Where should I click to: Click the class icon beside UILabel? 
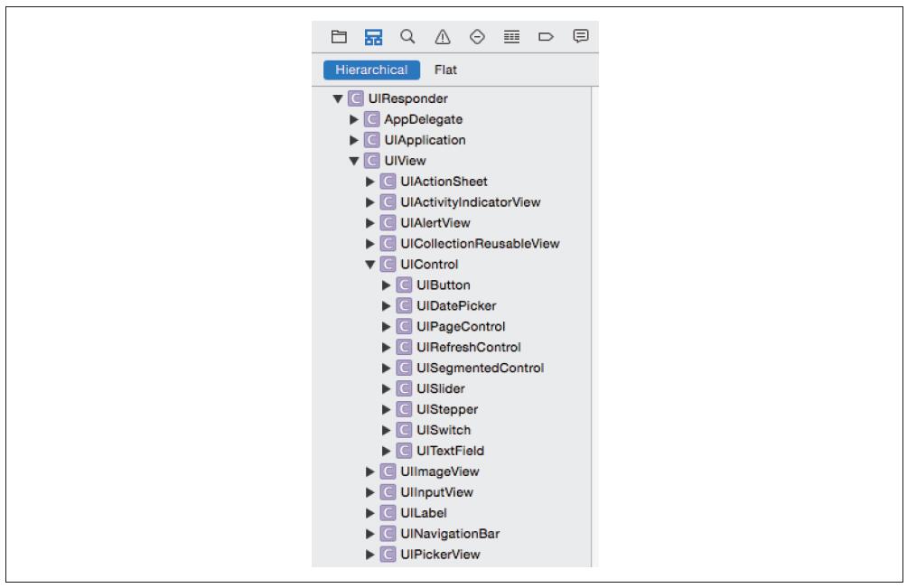[388, 513]
